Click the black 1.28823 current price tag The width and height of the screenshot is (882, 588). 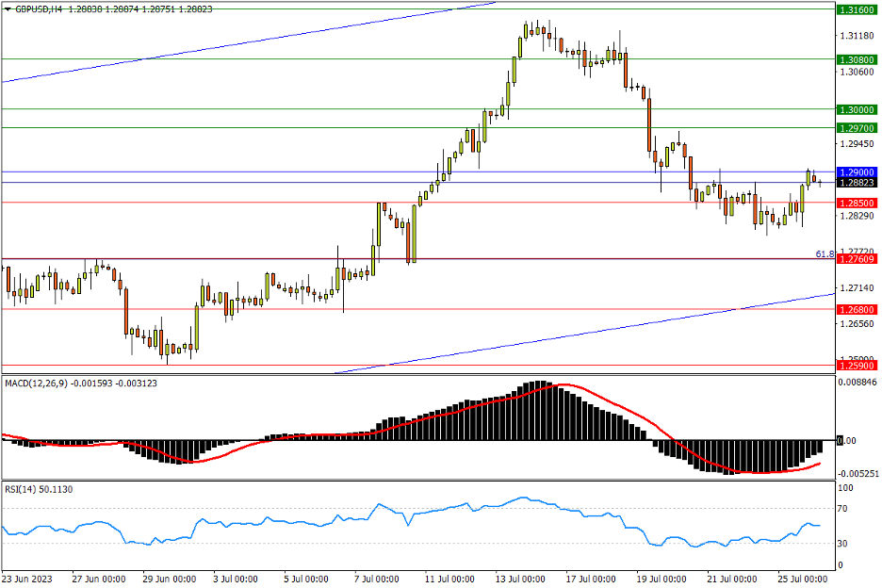(857, 183)
